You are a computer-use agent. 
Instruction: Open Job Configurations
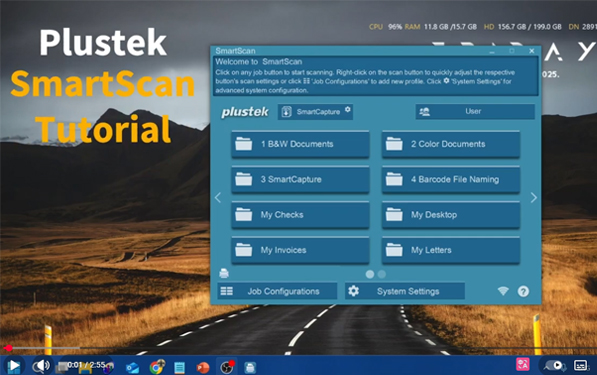click(x=277, y=291)
